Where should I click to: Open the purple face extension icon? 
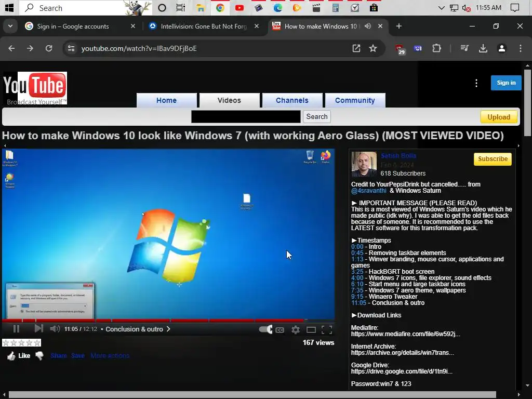pos(418,48)
